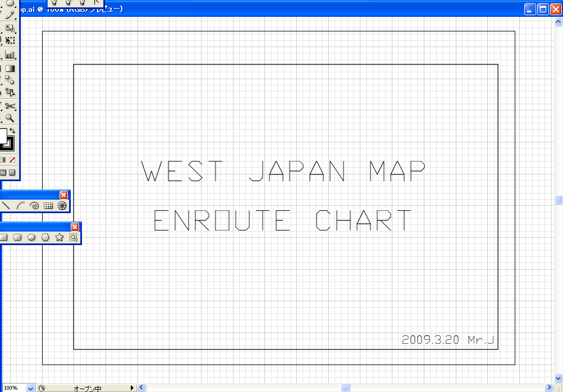Image resolution: width=563 pixels, height=392 pixels.
Task: Select the Line Segment tool
Action: (x=6, y=205)
